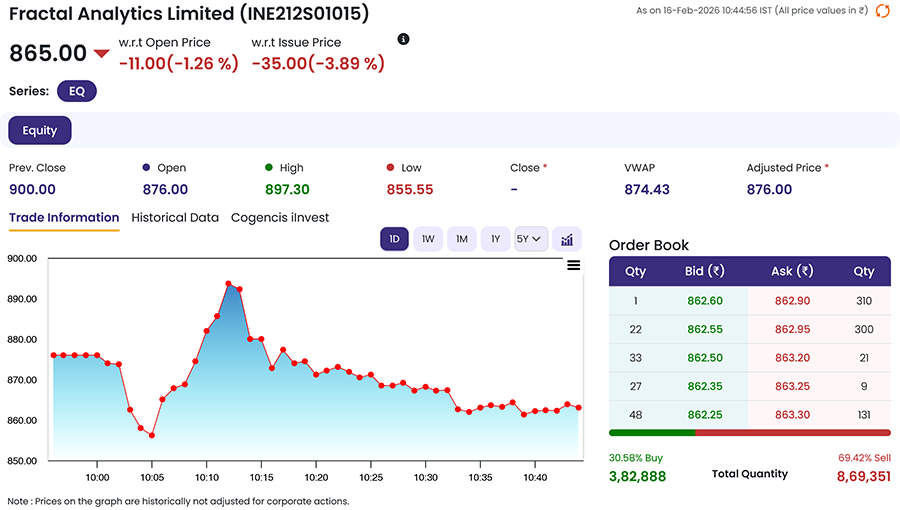Screen dimensions: 900x510
Task: Open the advanced chart icon button
Action: tap(567, 239)
